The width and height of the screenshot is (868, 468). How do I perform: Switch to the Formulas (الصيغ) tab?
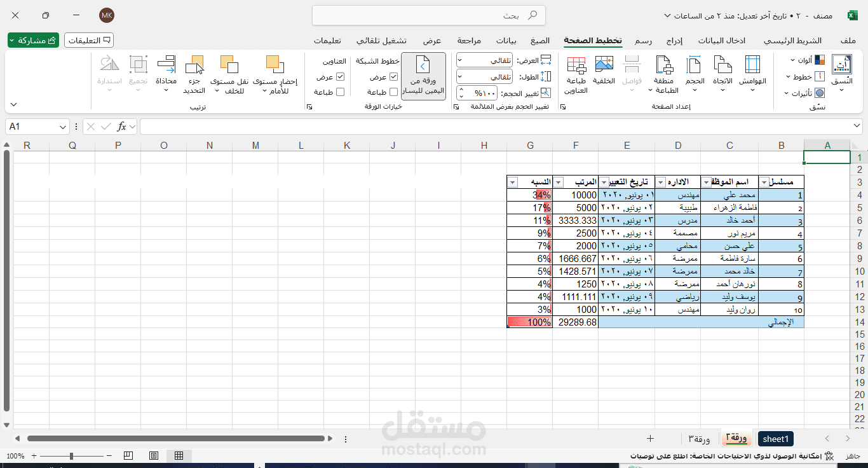point(540,41)
